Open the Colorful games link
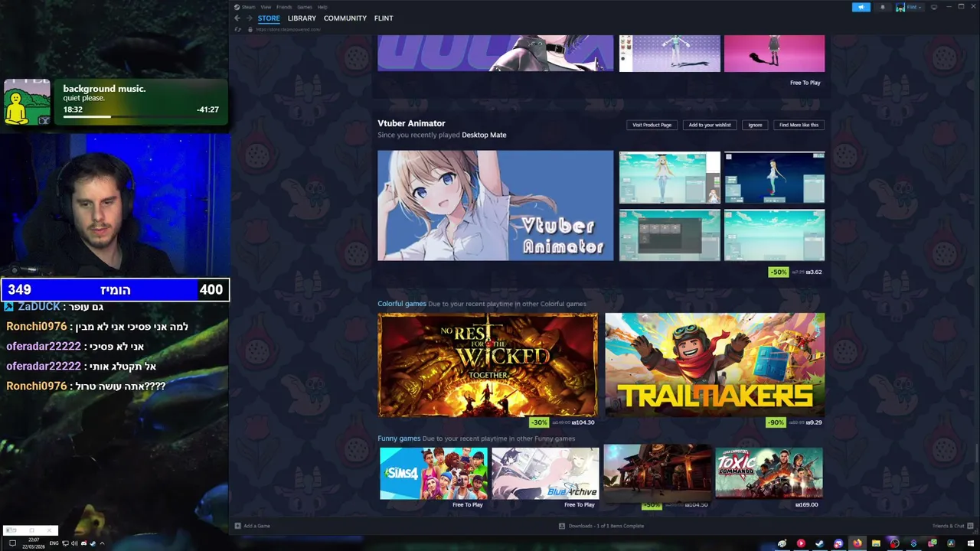 coord(402,304)
